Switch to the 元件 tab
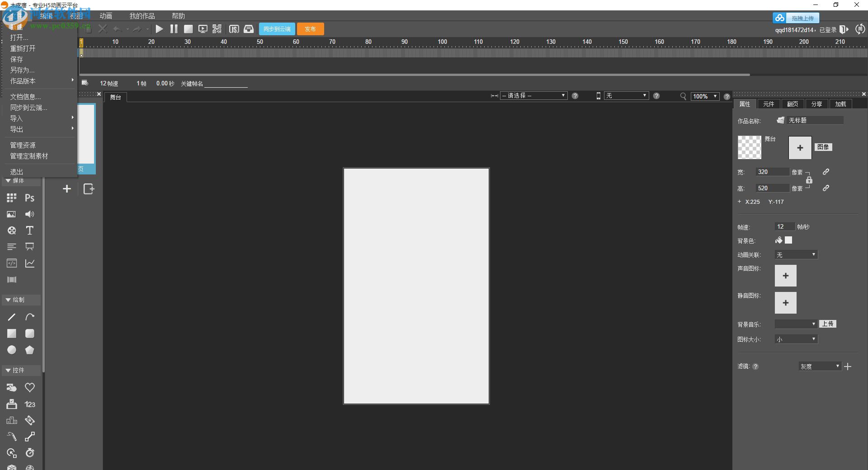Screen dimensions: 868x470 769,104
